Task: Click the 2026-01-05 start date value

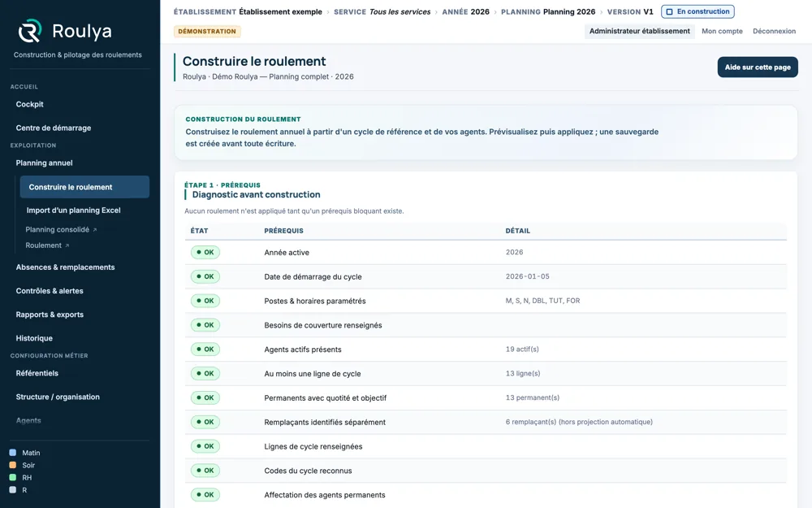Action: [x=527, y=277]
